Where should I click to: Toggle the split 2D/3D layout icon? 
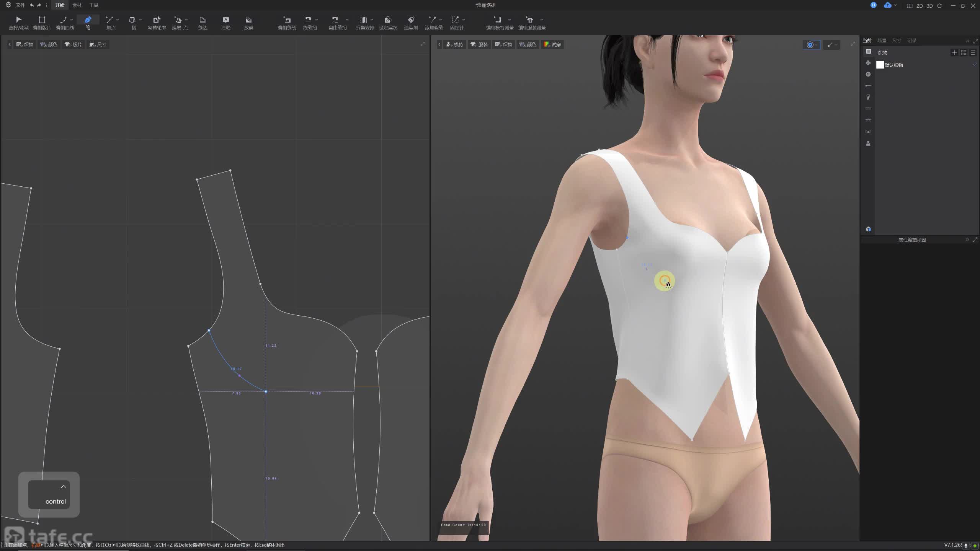910,6
